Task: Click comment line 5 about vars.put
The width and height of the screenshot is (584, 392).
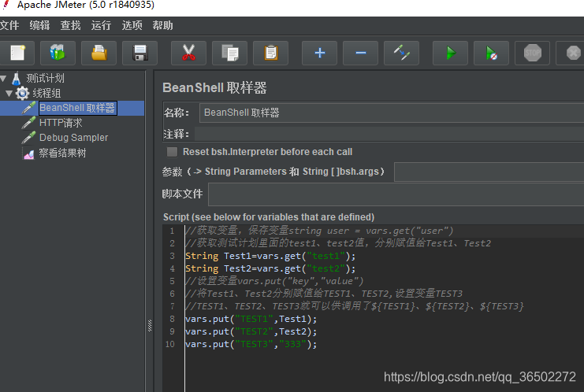Action: point(274,281)
